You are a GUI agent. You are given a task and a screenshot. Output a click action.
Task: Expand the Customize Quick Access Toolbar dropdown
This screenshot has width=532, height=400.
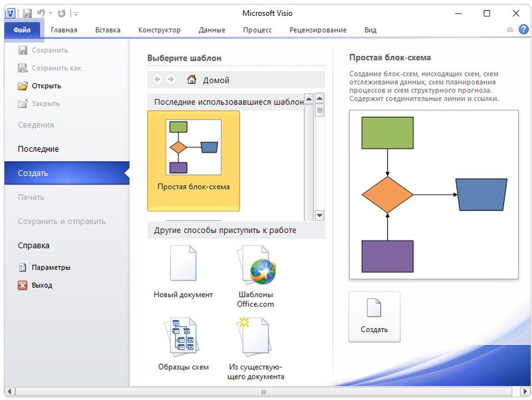tap(75, 13)
